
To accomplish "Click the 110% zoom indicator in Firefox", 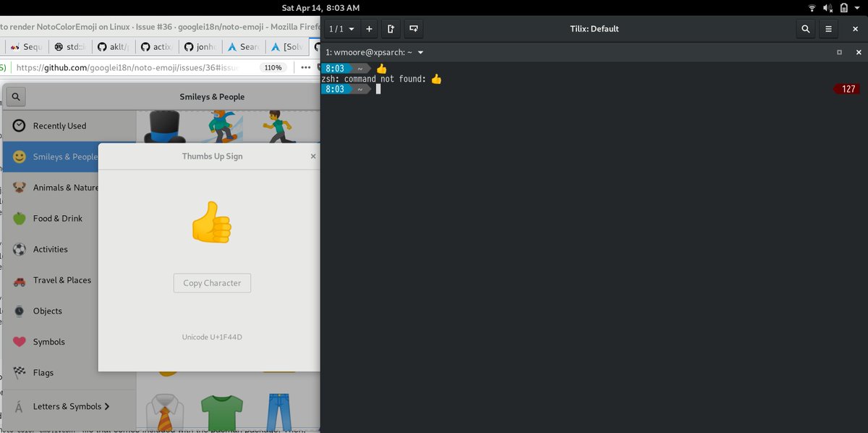I will [x=273, y=67].
